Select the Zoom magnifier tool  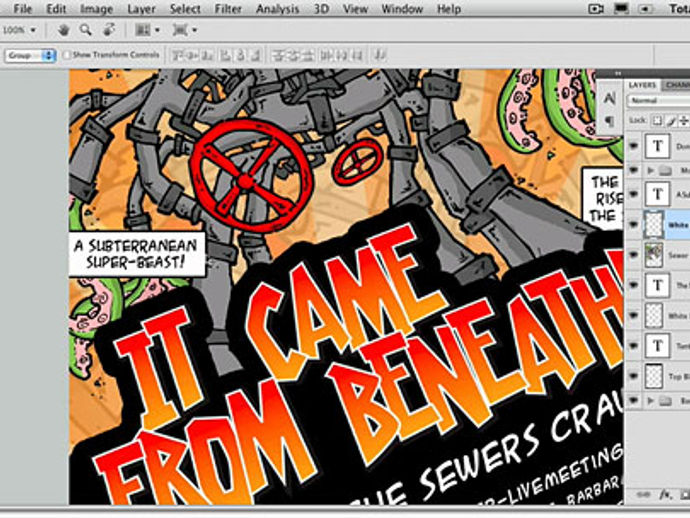point(86,30)
